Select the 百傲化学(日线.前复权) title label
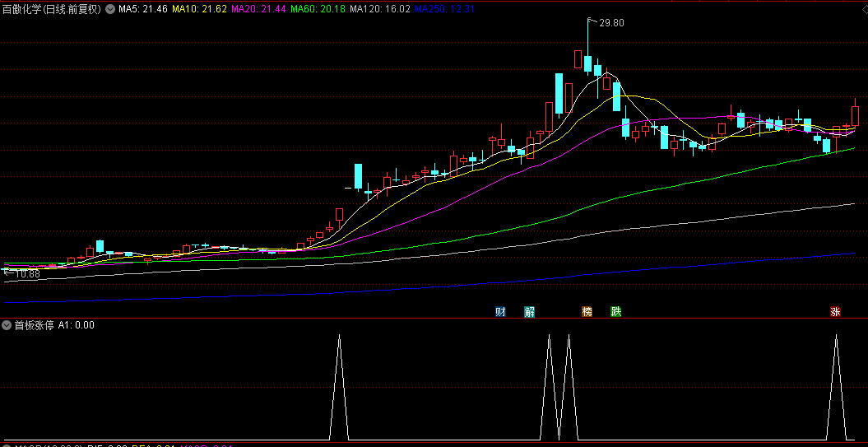Viewport: 868px width, 447px height. coord(52,9)
